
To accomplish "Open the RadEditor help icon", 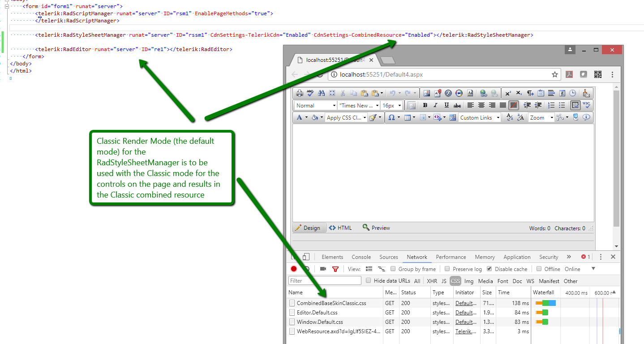I will pos(586,117).
